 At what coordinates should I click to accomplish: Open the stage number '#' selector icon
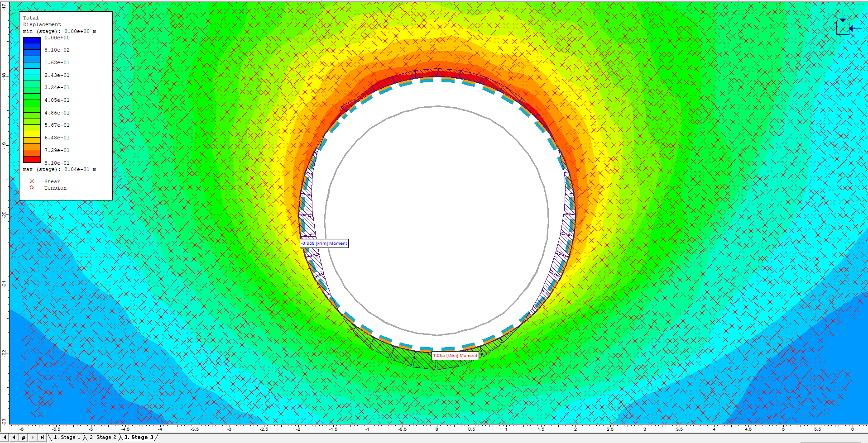[23, 437]
